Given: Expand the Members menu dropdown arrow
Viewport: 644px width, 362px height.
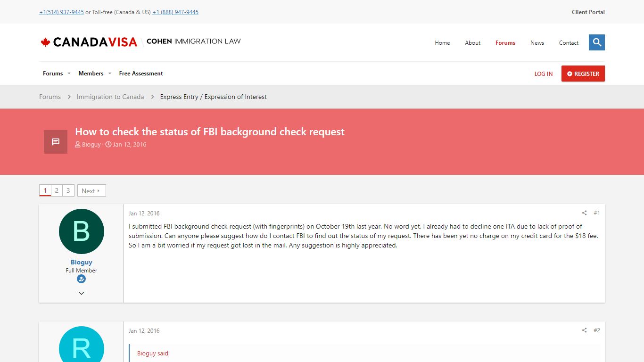Looking at the screenshot, I should 110,74.
